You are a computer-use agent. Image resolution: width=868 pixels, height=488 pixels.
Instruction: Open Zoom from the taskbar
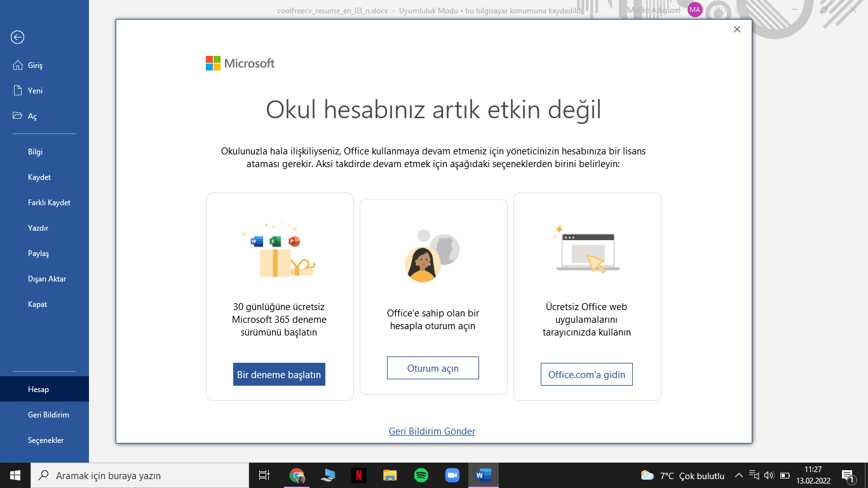point(452,475)
